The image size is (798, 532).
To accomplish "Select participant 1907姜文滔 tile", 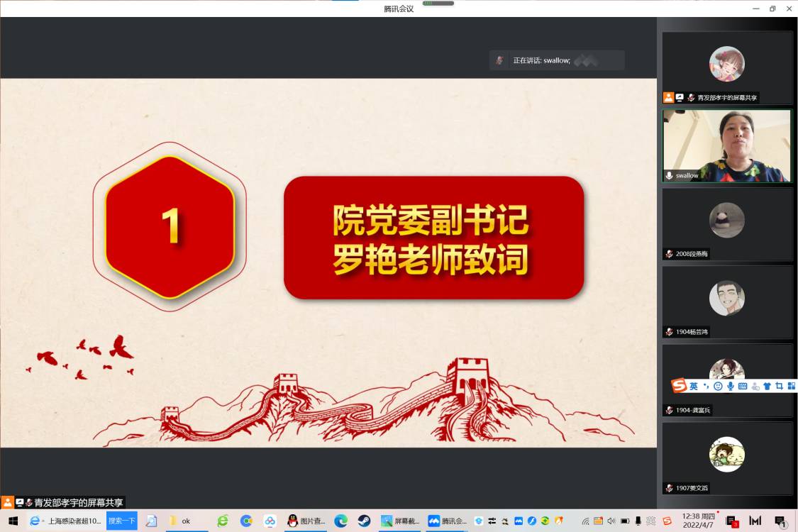I will [727, 458].
